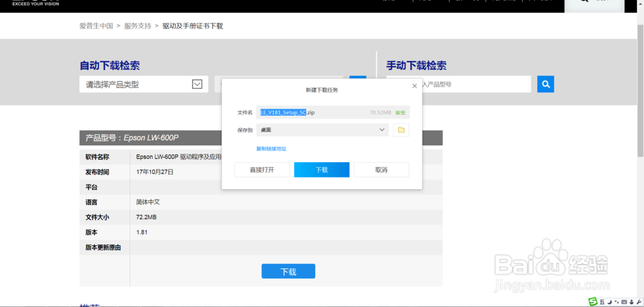The height and width of the screenshot is (307, 644).
Task: Click the person icon in IME bar
Action: coord(631,302)
